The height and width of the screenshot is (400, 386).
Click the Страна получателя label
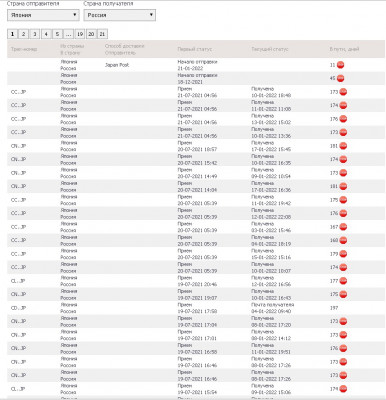point(108,4)
